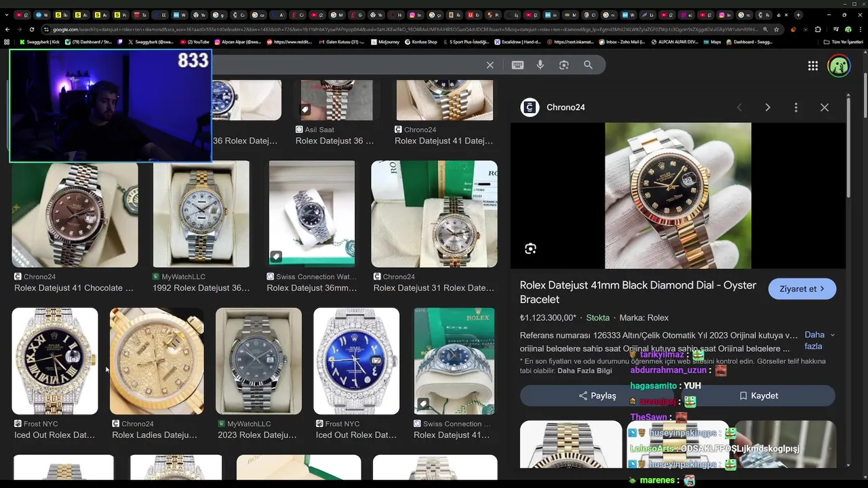The height and width of the screenshot is (488, 868).
Task: Click the Asil Saat source label
Action: (x=319, y=129)
